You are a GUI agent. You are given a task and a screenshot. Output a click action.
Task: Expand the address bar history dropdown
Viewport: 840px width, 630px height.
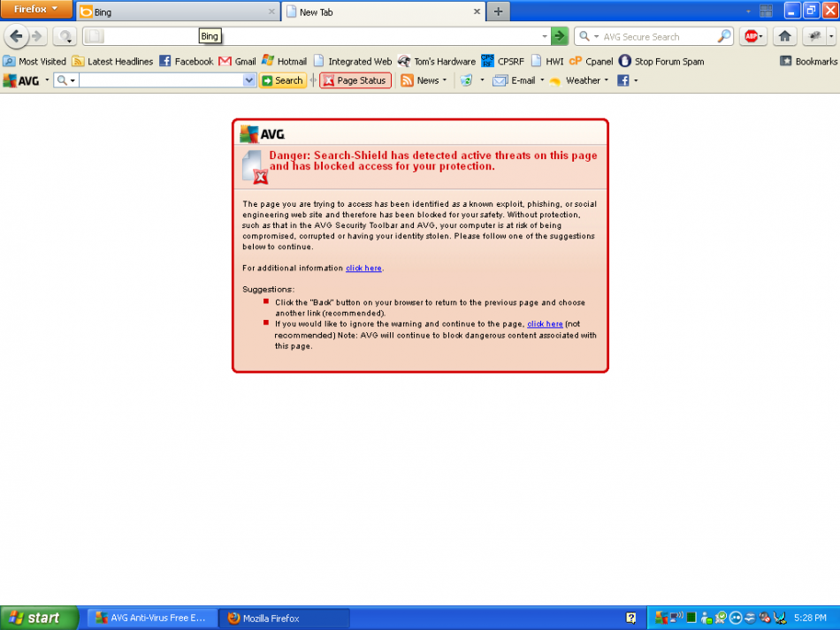545,36
